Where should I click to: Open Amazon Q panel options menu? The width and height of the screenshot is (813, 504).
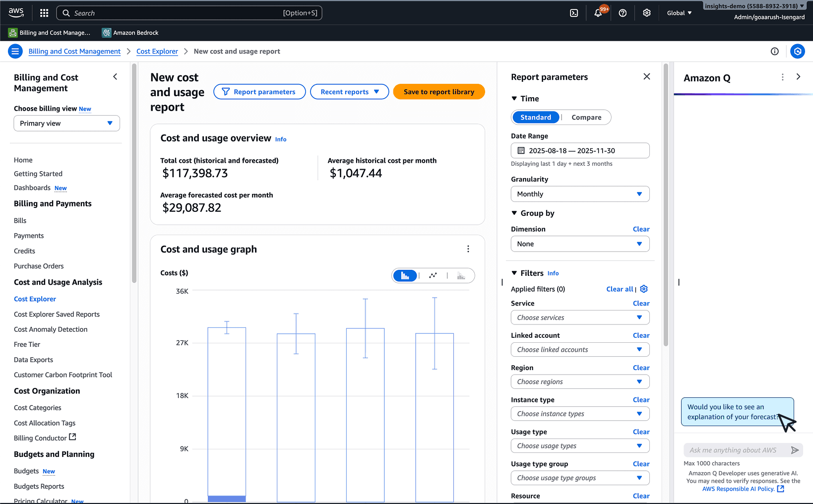tap(782, 77)
